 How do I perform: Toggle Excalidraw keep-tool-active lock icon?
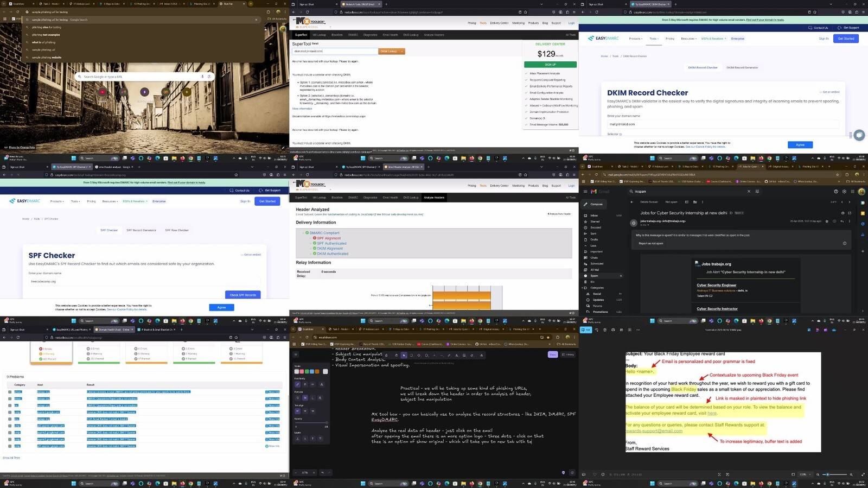386,356
